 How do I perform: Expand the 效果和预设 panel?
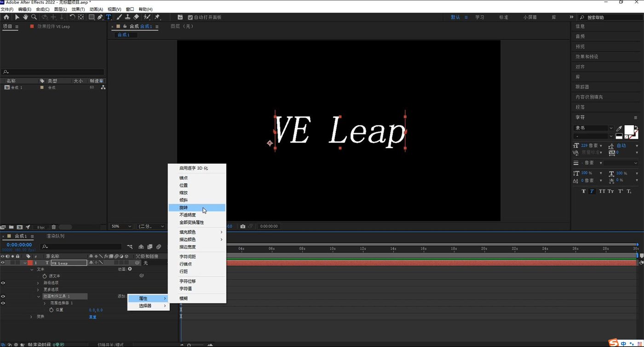pyautogui.click(x=587, y=57)
